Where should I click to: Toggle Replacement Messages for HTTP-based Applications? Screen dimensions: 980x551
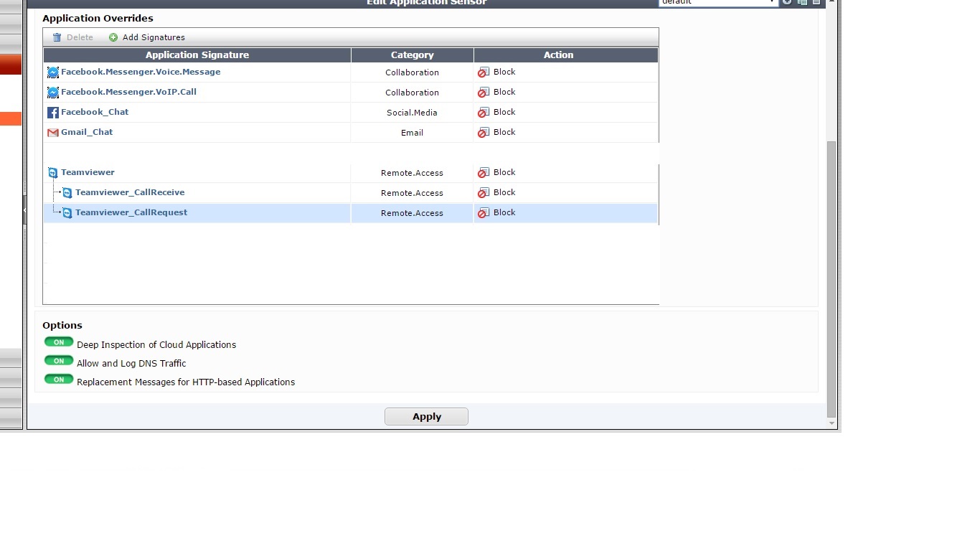tap(59, 380)
